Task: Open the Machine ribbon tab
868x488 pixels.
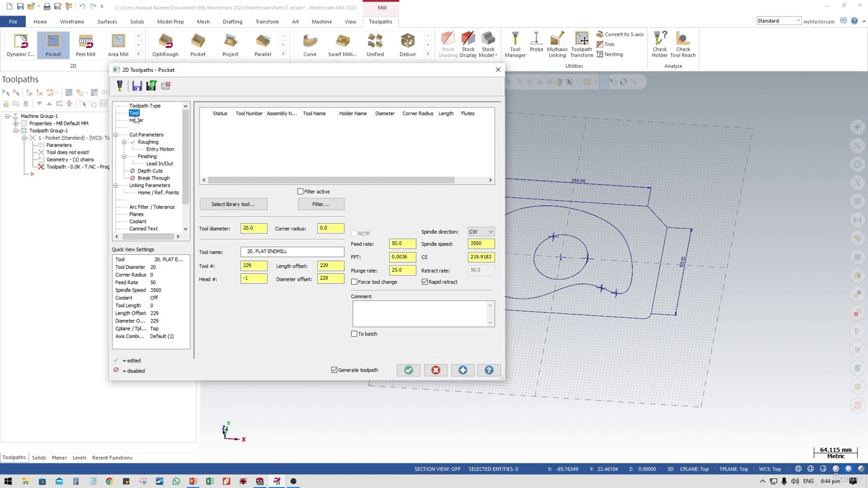Action: (321, 22)
